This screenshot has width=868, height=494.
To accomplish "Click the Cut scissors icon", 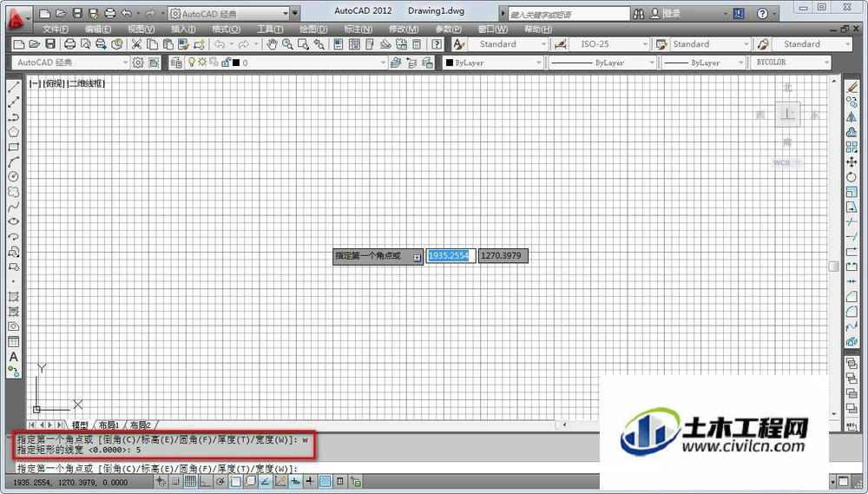I will 137,44.
